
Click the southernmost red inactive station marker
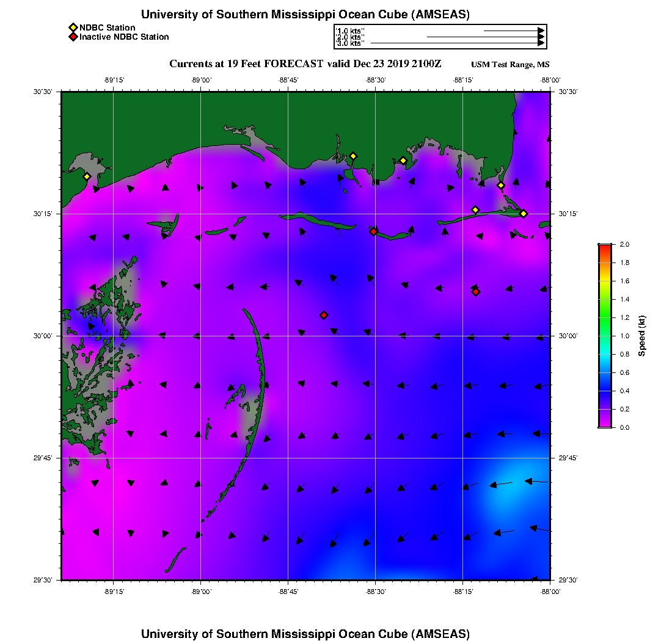(x=324, y=315)
